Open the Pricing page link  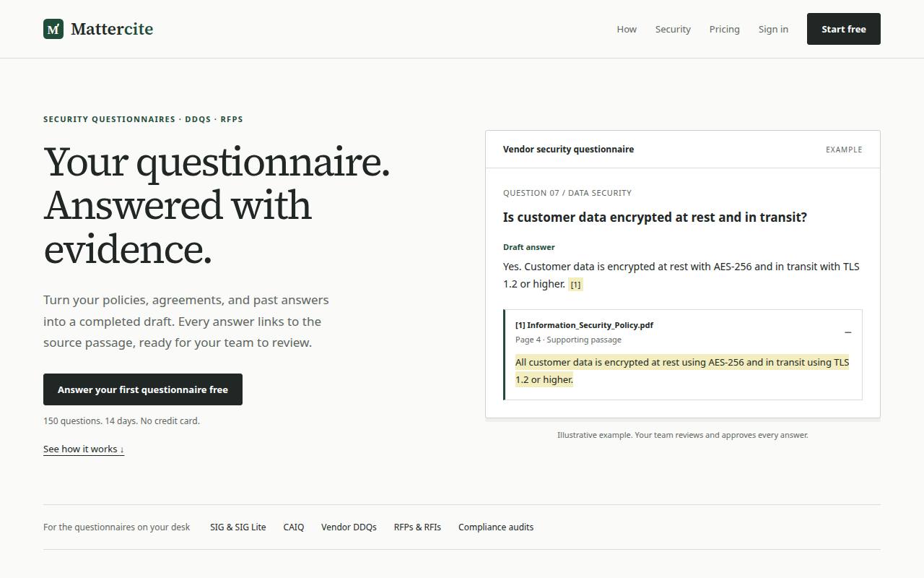724,29
